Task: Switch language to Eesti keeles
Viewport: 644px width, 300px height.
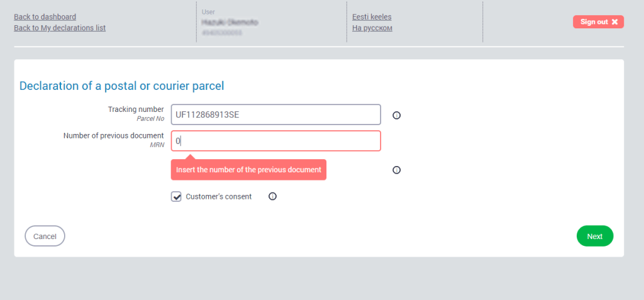Action: (372, 17)
